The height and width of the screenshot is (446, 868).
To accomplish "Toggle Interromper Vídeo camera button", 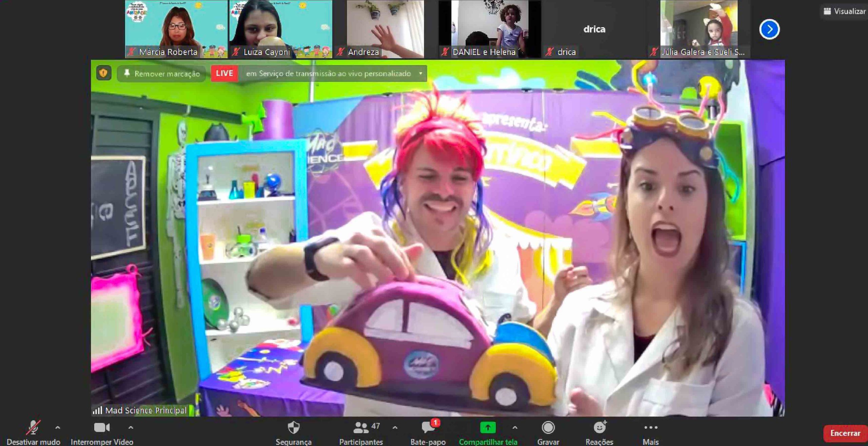I will point(101,428).
